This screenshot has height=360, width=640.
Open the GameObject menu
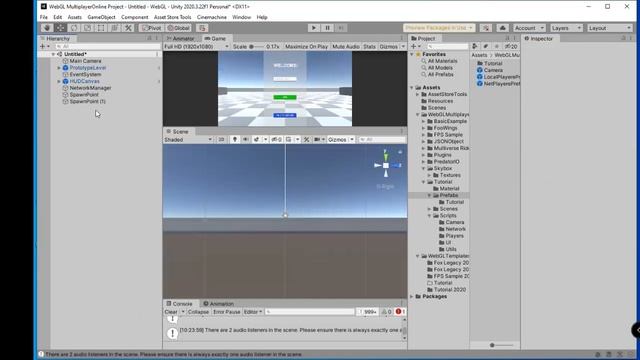coord(101,17)
